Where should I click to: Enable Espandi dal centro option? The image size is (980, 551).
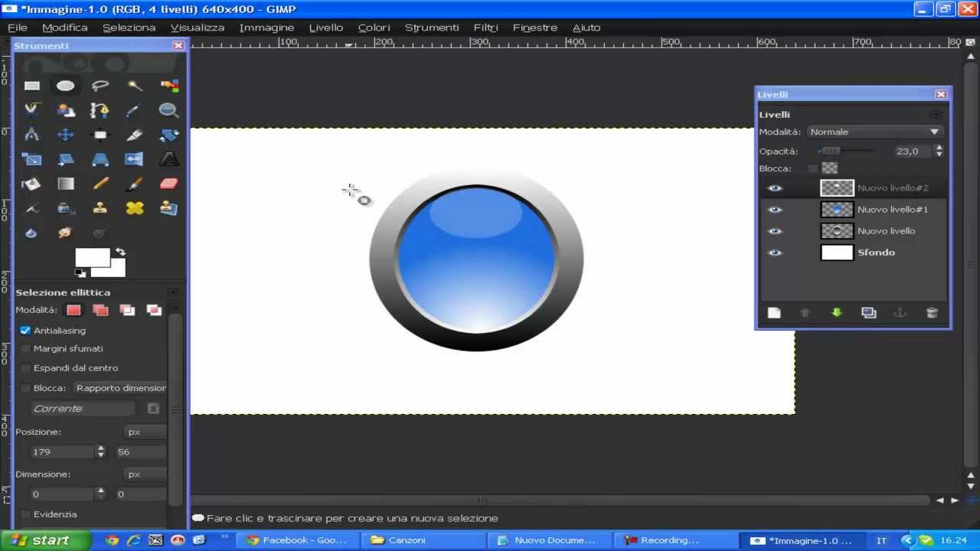coord(25,368)
